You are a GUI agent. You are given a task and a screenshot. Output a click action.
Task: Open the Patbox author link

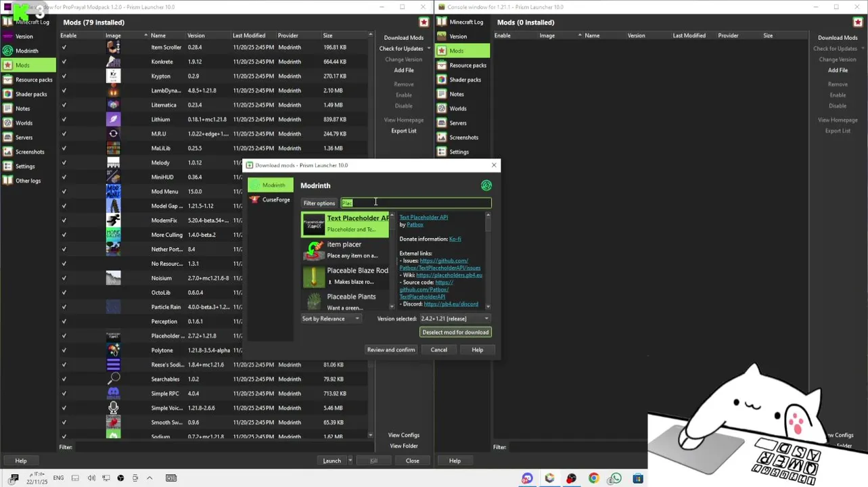(415, 225)
